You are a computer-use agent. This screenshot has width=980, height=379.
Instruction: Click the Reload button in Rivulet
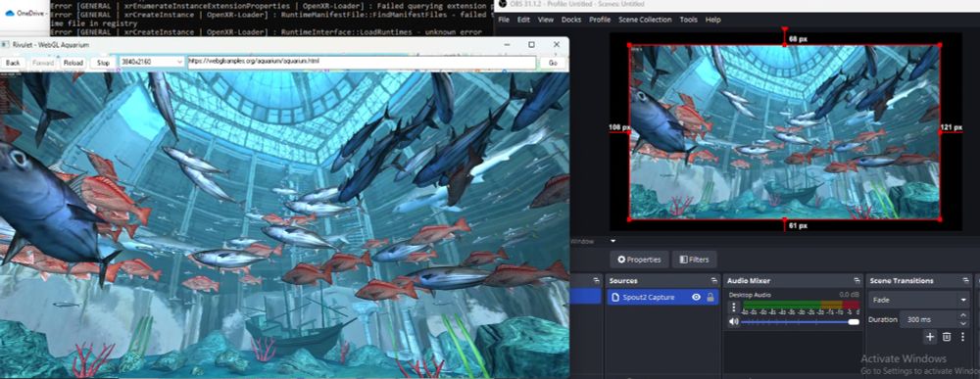coord(73,63)
